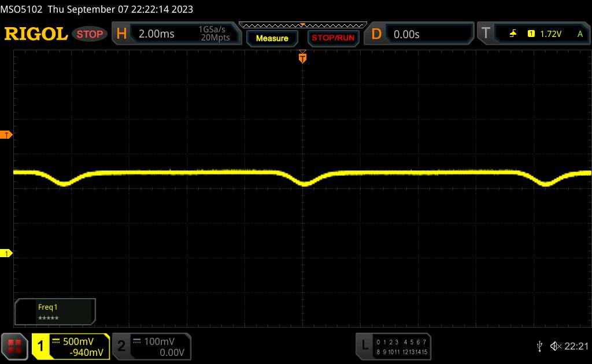The width and height of the screenshot is (592, 364).
Task: Click logic channels 8 9 10 11 12 13 14 15 row
Action: click(x=402, y=351)
